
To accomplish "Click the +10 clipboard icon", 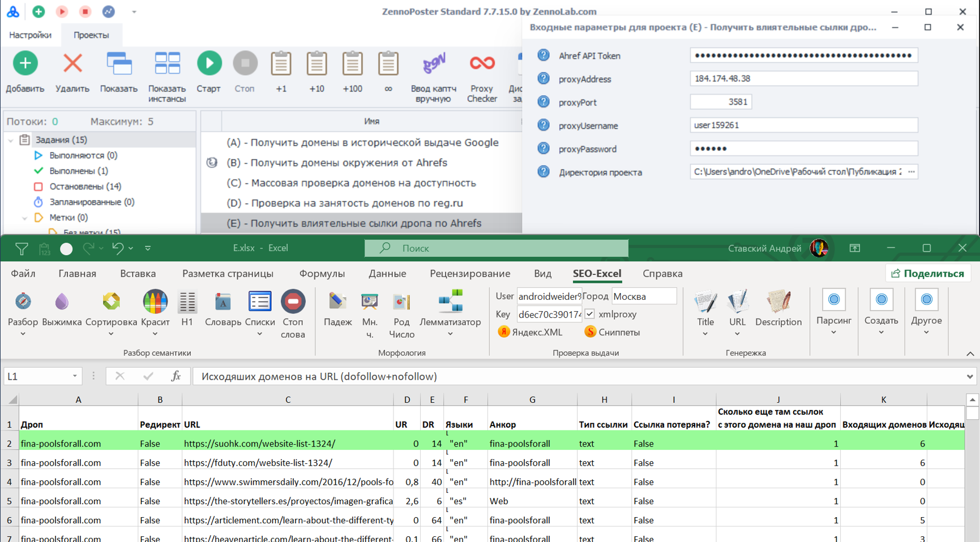I will click(316, 63).
